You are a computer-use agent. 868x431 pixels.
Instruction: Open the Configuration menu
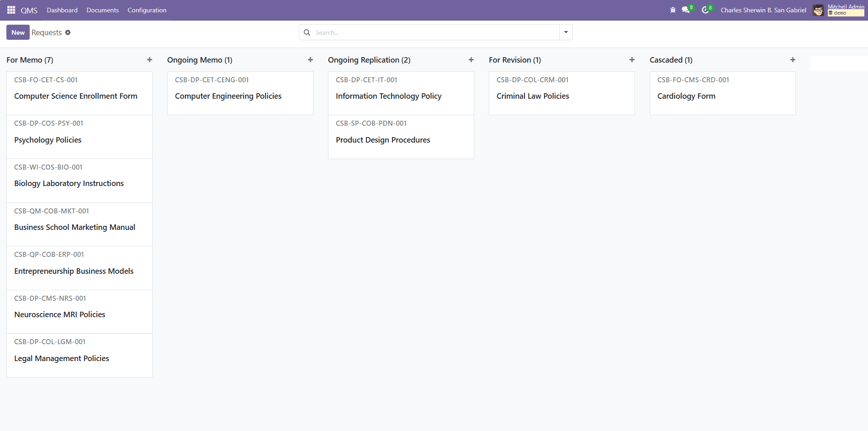(147, 10)
